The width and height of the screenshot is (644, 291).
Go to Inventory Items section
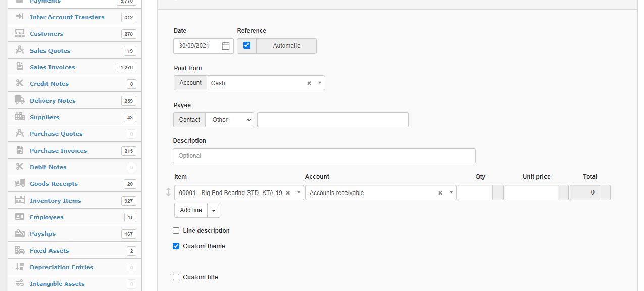(55, 201)
